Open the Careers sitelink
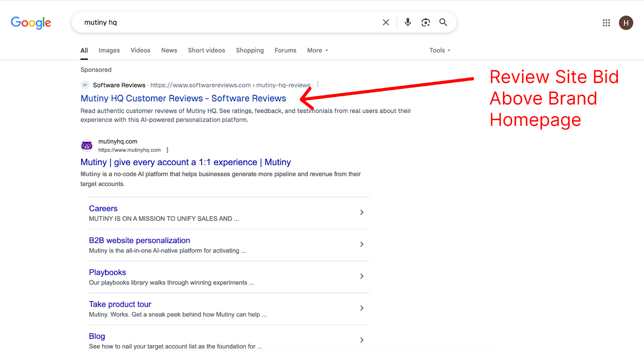This screenshot has width=644, height=351. (x=103, y=208)
